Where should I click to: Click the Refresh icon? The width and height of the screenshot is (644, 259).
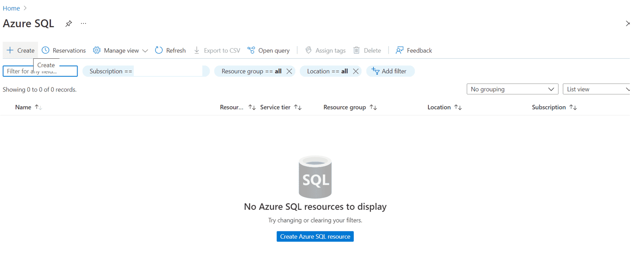158,50
